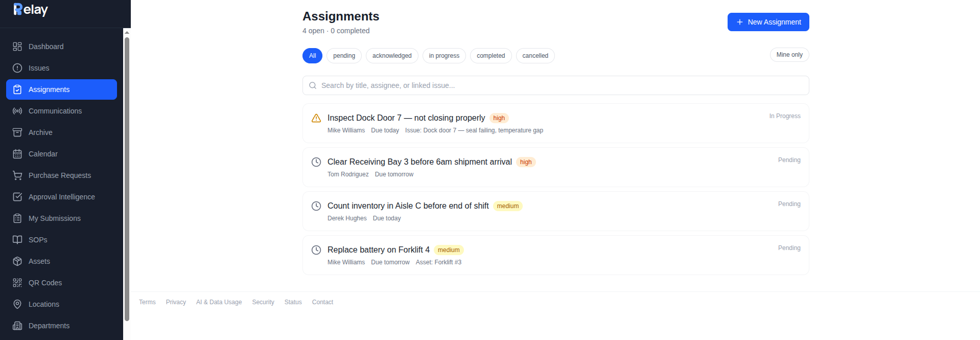Click the My Submissions clipboard icon
Image resolution: width=980 pixels, height=340 pixels.
point(17,218)
